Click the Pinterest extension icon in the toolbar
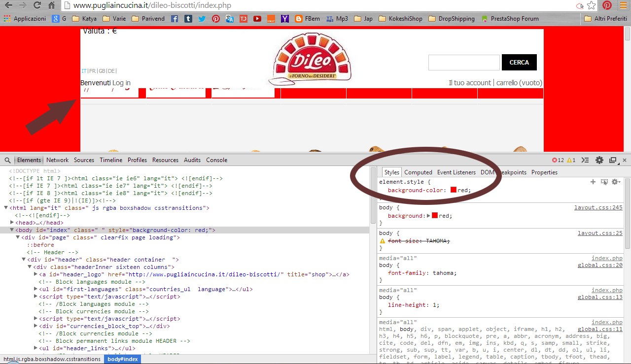Screen dimensions: 631x364 tap(607, 5)
